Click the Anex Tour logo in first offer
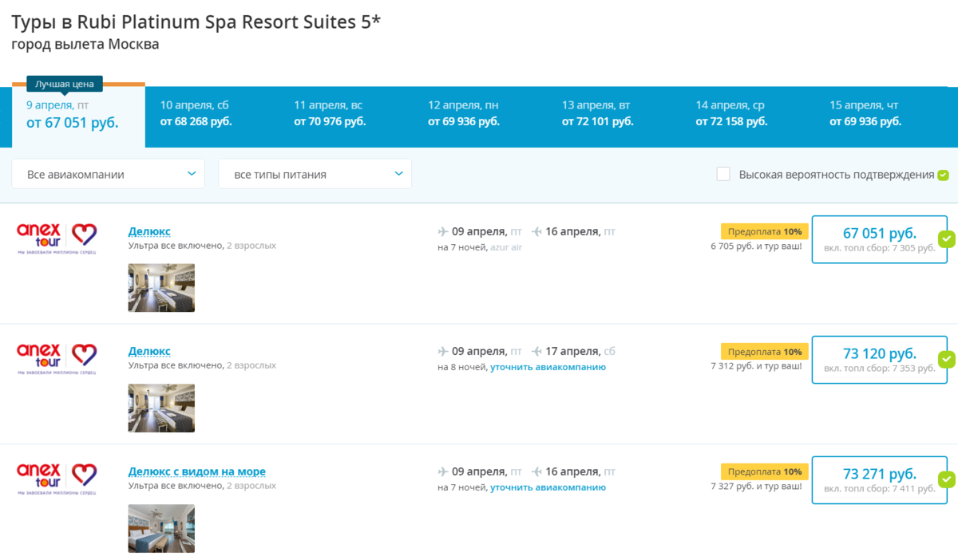The height and width of the screenshot is (560, 958). [57, 237]
